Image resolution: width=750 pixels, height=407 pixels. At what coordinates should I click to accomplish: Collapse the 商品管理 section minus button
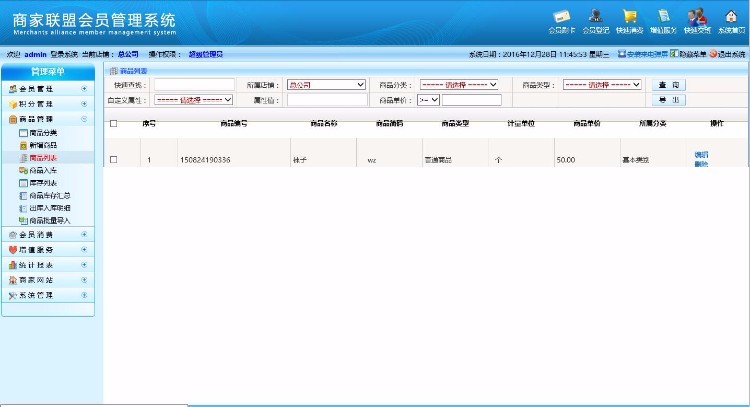coord(84,119)
